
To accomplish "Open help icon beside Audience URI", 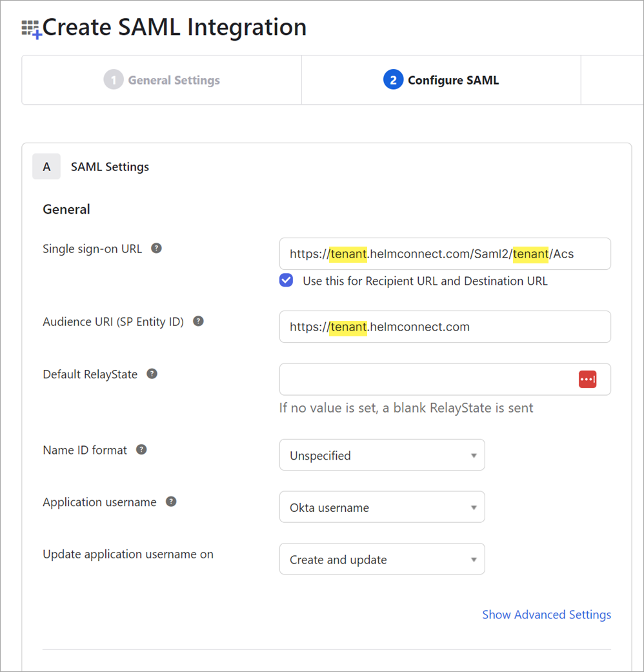I will coord(198,321).
